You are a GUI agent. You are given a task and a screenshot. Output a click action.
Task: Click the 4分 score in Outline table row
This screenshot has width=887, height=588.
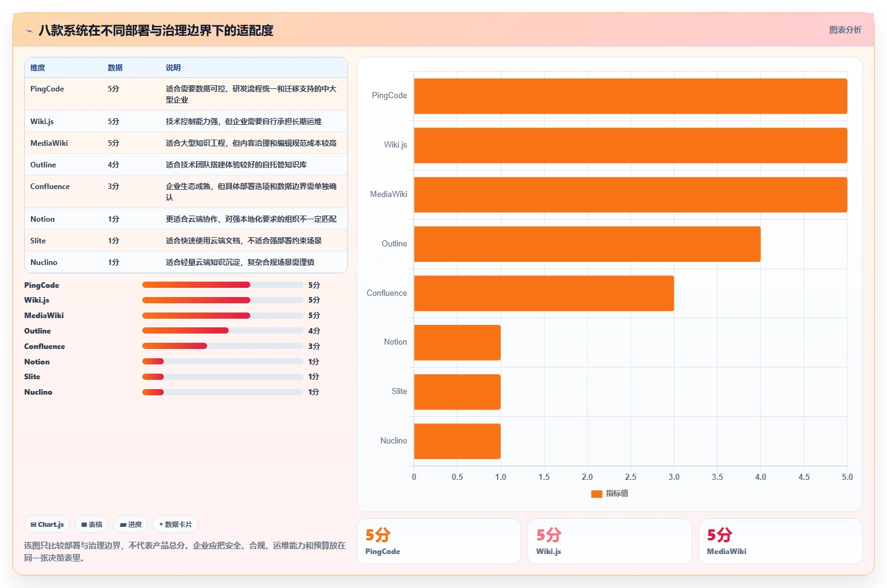coord(113,165)
